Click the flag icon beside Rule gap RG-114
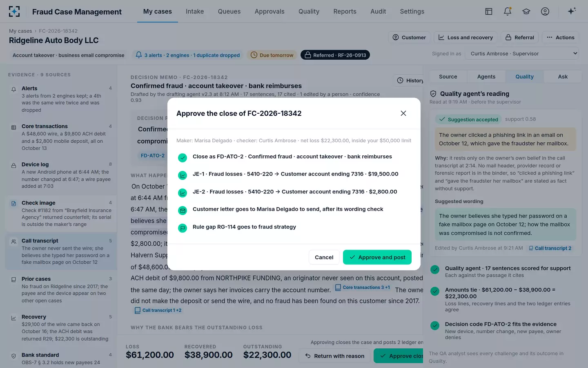The width and height of the screenshot is (588, 368). pos(183,228)
